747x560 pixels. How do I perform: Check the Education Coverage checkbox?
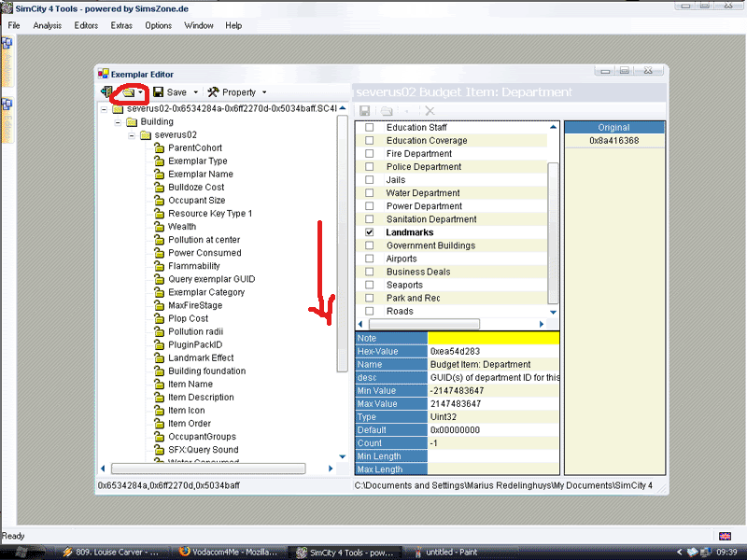point(369,141)
